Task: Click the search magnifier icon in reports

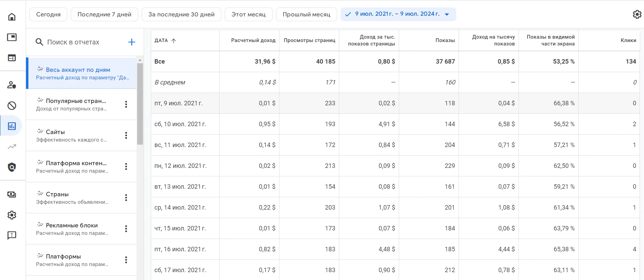Action: 39,42
